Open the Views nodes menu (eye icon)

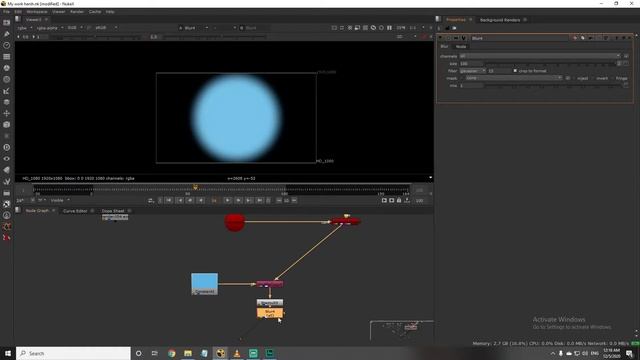(7, 159)
